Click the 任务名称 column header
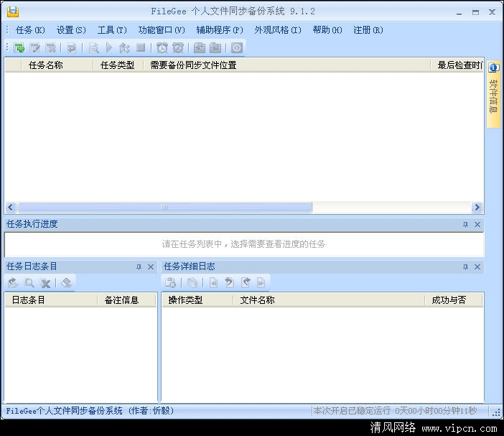This screenshot has width=504, height=436. [46, 65]
